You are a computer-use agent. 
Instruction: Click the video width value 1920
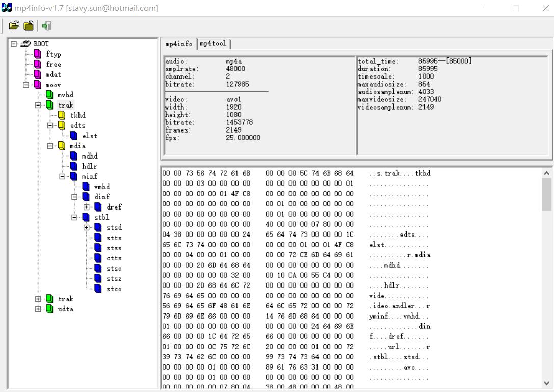click(x=233, y=107)
